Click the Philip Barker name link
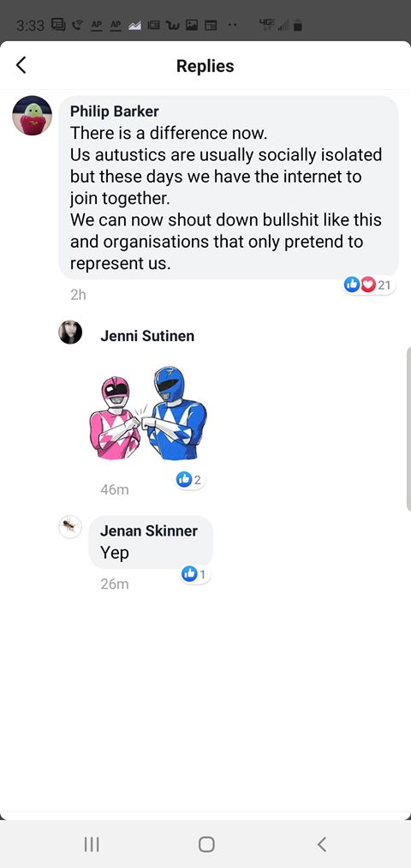 115,111
